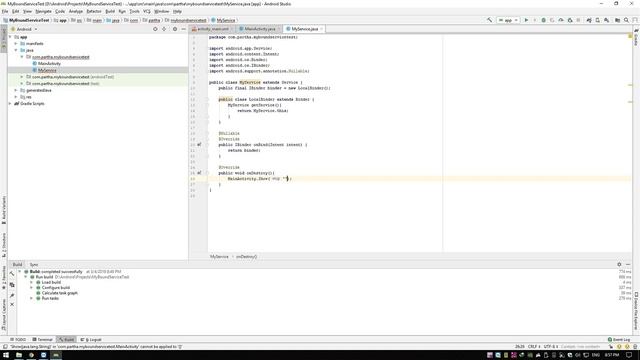The height and width of the screenshot is (360, 640).
Task: Open Build Variants side tab
Action: [x=4, y=210]
